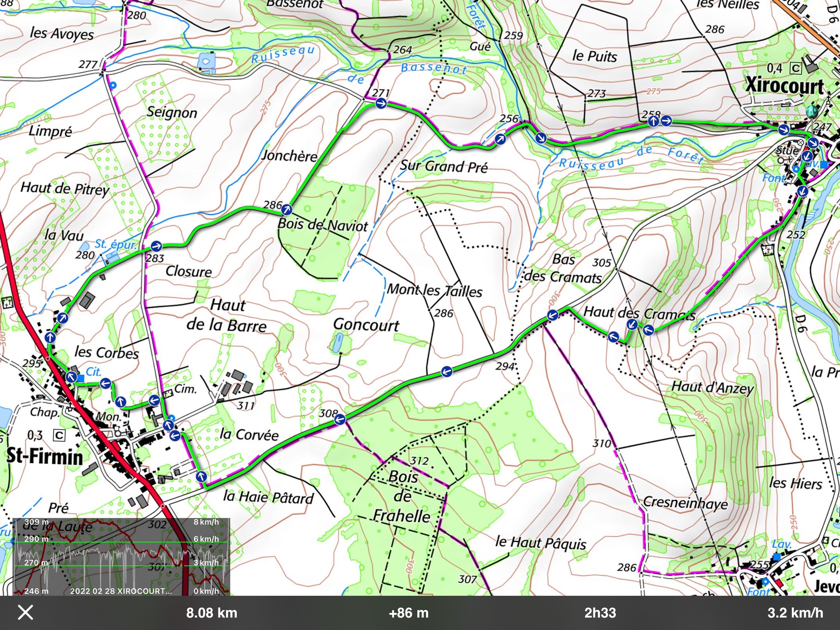Tap the +86 m elevation gain stat
This screenshot has width=840, height=630.
(x=409, y=613)
